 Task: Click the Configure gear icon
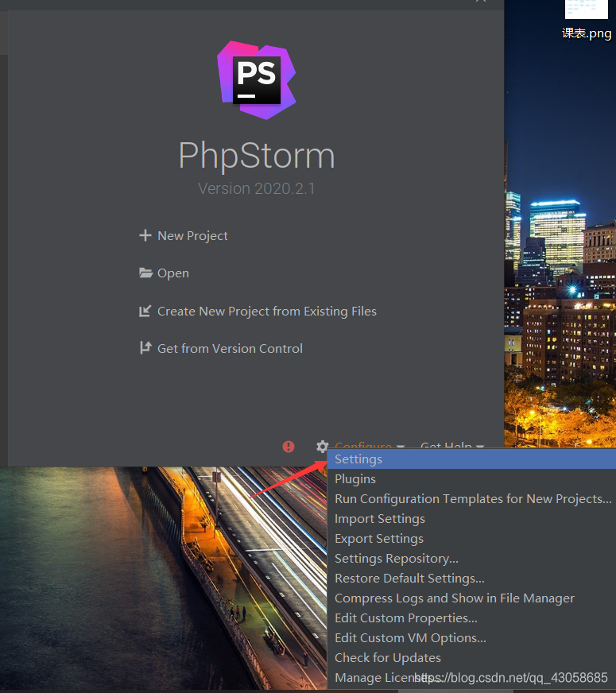coord(322,446)
